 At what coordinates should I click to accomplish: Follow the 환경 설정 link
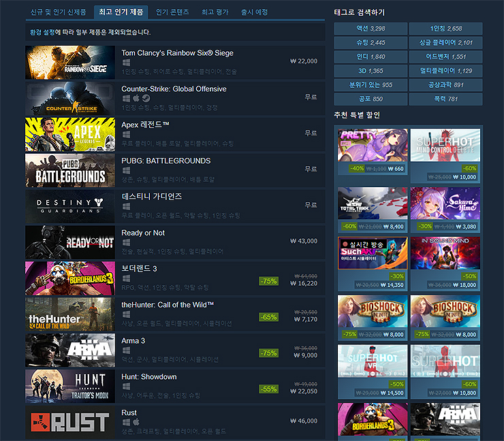42,32
